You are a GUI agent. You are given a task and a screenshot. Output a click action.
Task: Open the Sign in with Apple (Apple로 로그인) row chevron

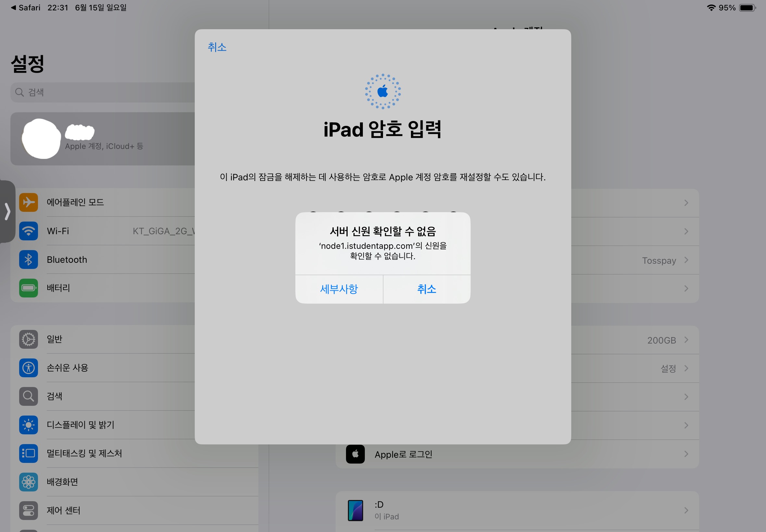coord(686,454)
